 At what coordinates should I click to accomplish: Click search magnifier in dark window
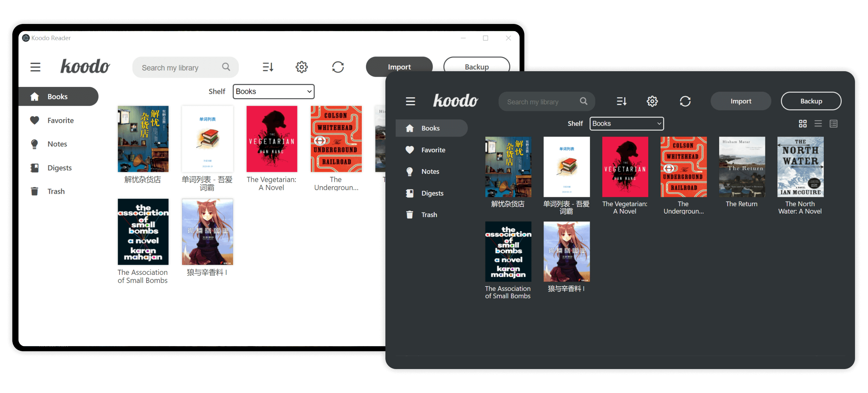pyautogui.click(x=584, y=101)
